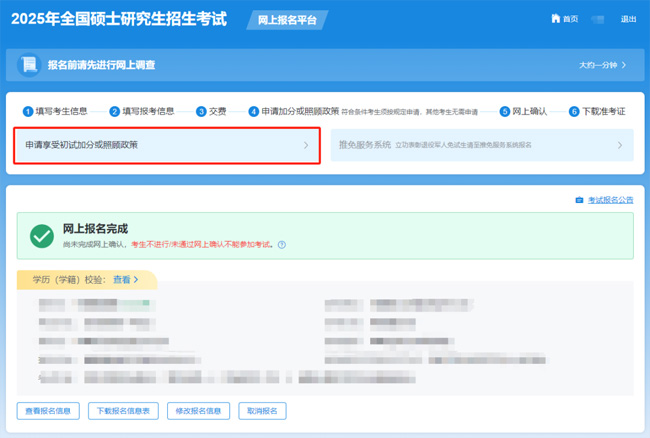Open 查看 link for 学历校验

pos(125,280)
